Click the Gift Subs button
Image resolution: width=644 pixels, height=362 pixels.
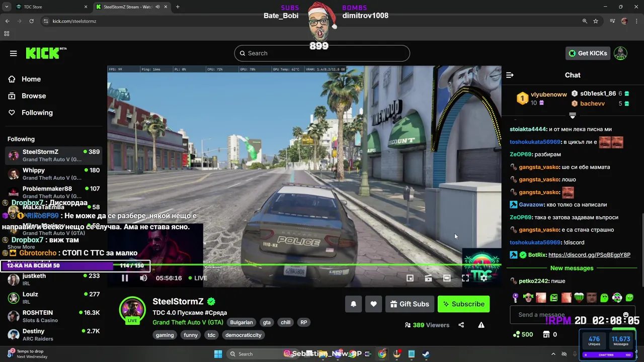pyautogui.click(x=410, y=304)
